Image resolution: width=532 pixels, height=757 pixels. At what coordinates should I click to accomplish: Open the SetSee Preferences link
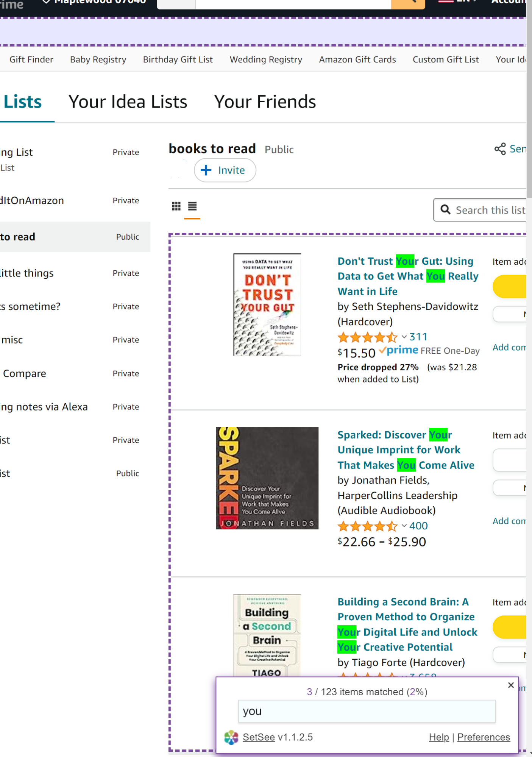[x=483, y=737]
